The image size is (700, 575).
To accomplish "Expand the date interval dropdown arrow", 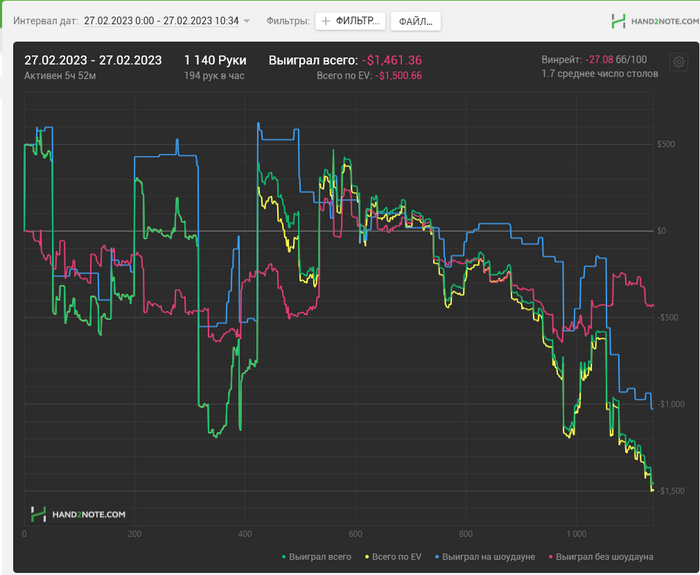I will coord(247,21).
